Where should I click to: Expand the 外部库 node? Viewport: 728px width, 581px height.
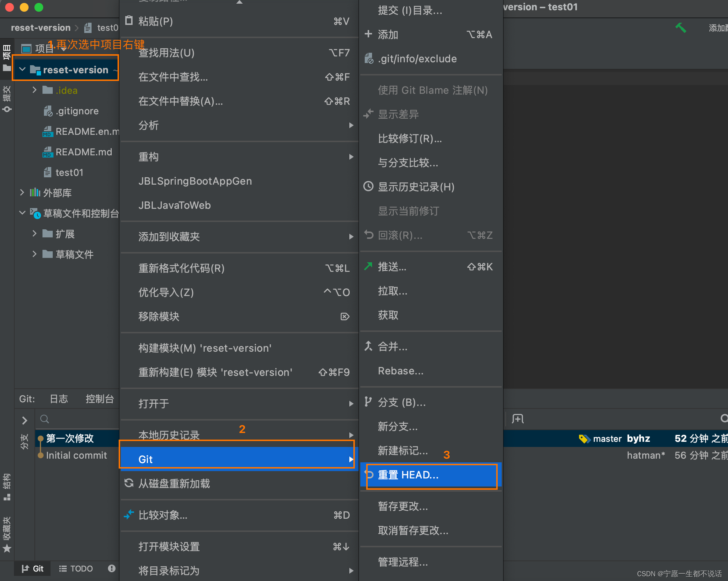[22, 192]
